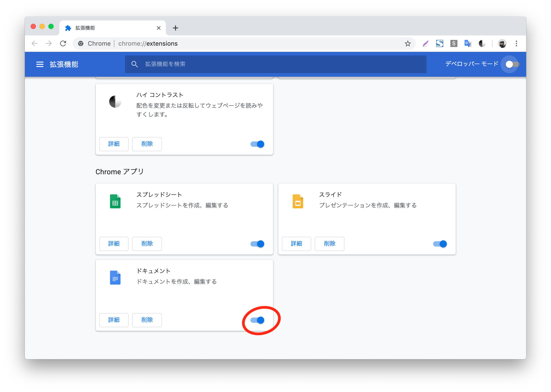
Task: Reload the page
Action: pos(63,43)
